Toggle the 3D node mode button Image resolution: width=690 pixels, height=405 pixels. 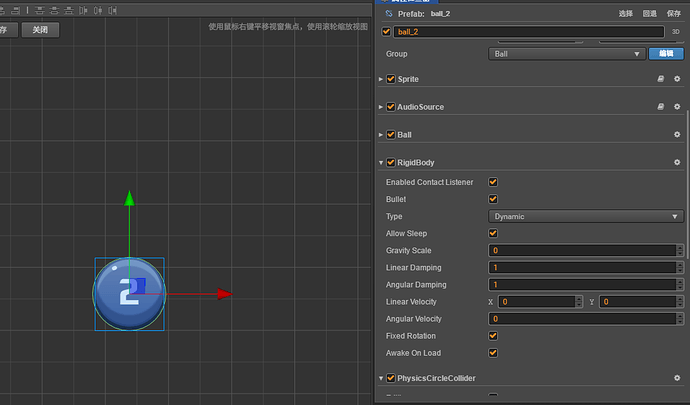click(675, 32)
